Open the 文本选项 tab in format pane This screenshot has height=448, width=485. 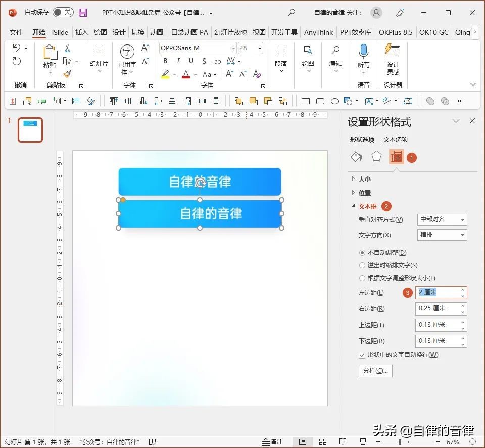[x=395, y=139]
